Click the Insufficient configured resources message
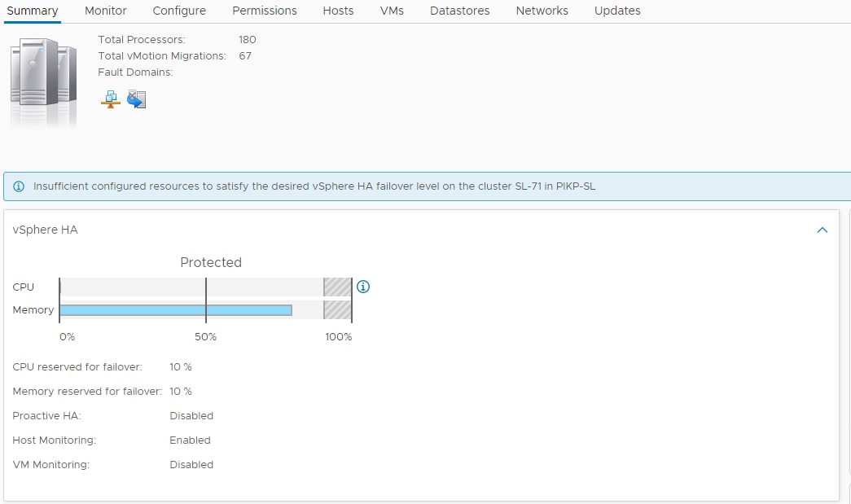This screenshot has height=504, width=851. tap(314, 186)
